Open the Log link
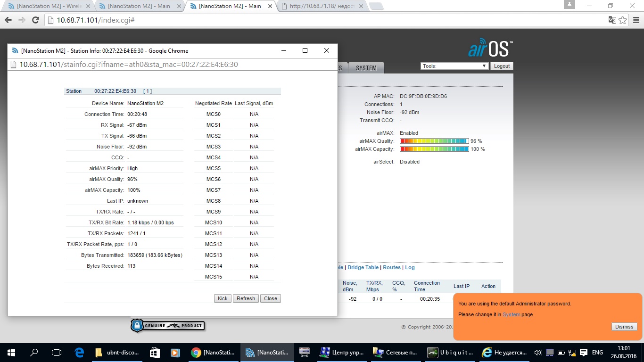The image size is (644, 362). pos(410,267)
